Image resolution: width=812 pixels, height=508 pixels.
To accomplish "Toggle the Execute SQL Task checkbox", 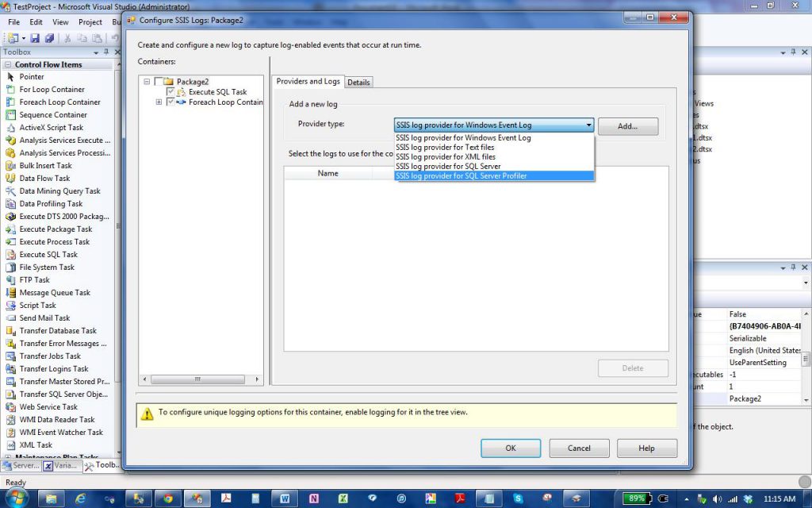I will (x=170, y=92).
